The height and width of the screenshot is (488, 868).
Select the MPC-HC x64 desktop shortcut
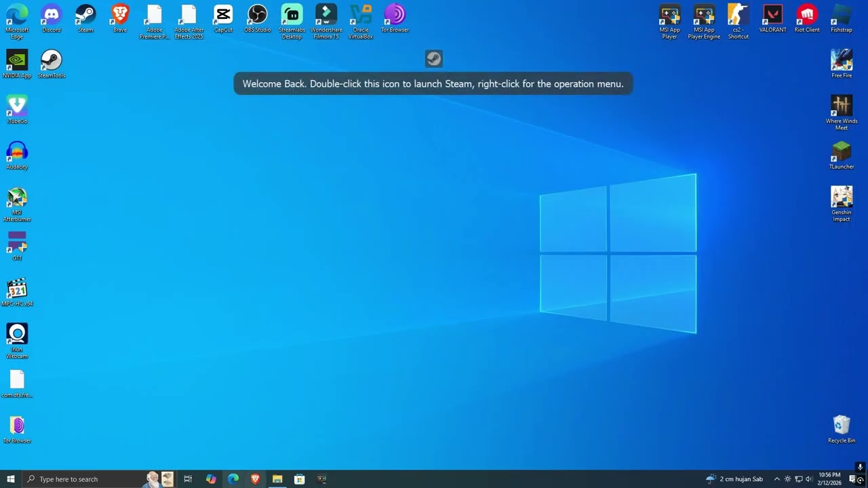[17, 293]
